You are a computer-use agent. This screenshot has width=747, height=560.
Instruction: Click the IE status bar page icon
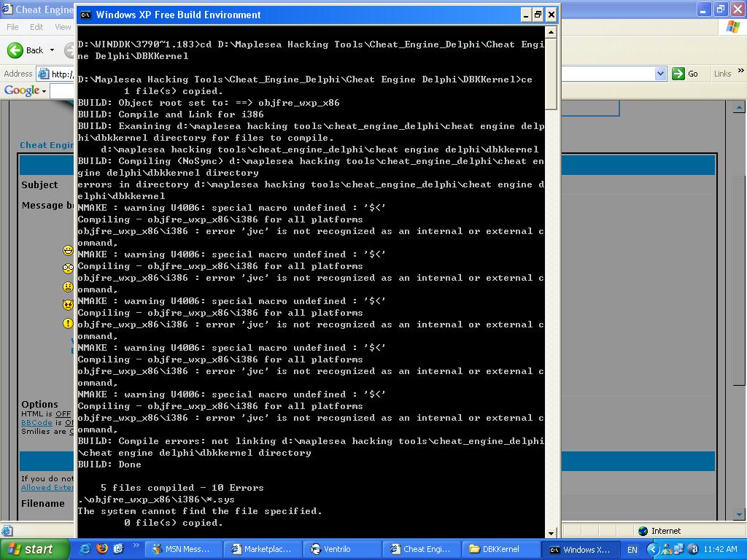7,531
